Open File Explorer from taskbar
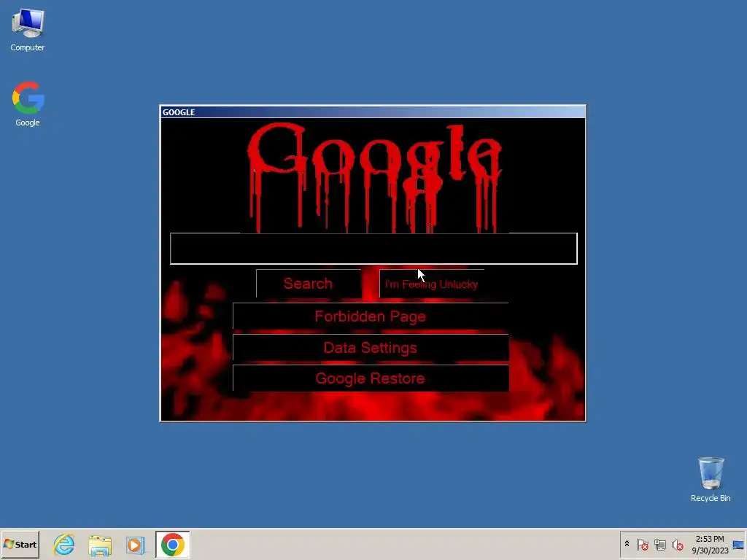Viewport: 747px width, 560px height. [100, 544]
